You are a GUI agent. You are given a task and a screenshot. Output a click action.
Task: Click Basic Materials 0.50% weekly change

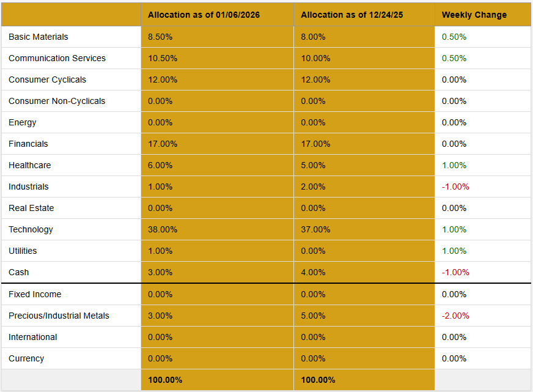click(x=454, y=37)
